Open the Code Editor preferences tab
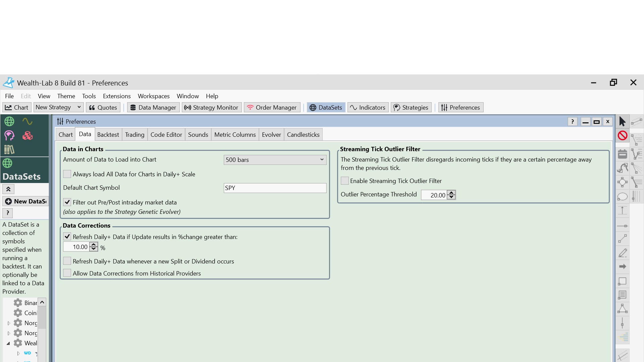 pos(166,135)
